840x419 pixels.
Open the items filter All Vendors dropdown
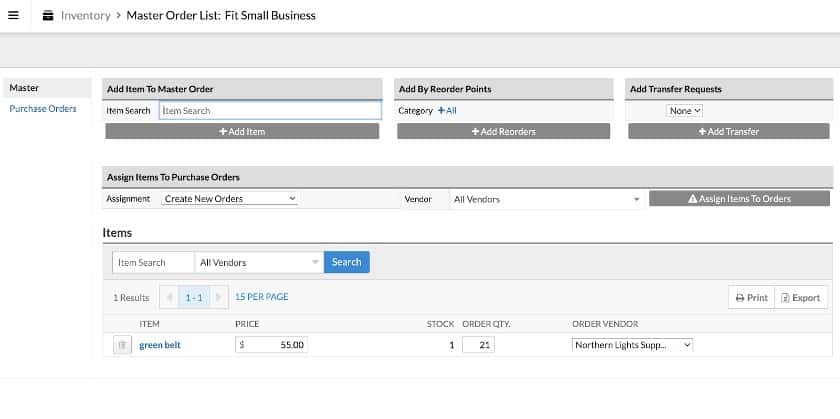[x=259, y=263]
